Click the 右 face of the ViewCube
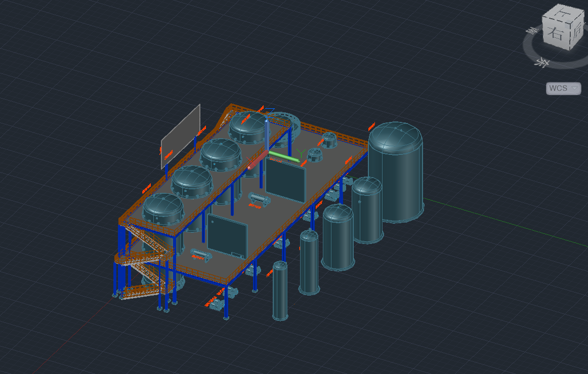This screenshot has height=374, width=588. (x=556, y=33)
